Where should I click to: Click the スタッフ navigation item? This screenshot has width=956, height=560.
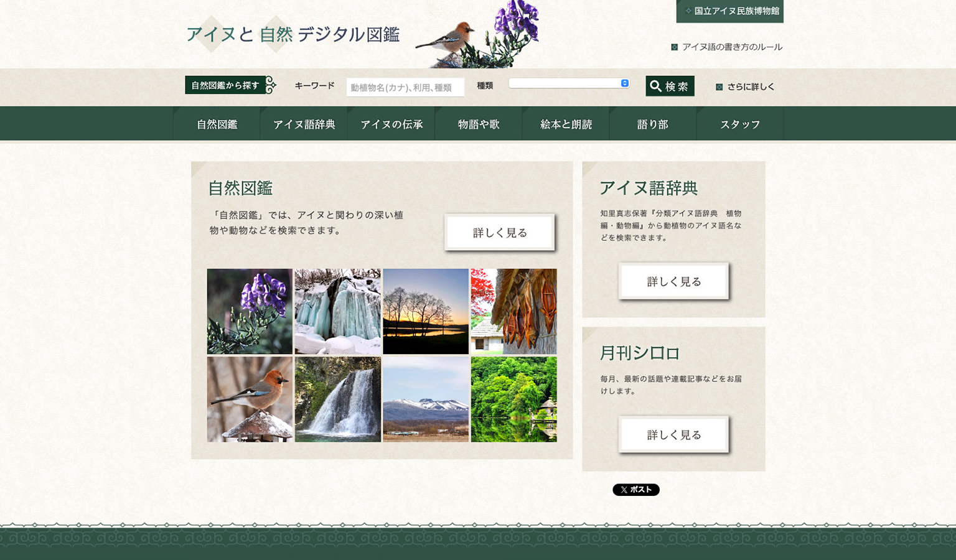pyautogui.click(x=739, y=123)
